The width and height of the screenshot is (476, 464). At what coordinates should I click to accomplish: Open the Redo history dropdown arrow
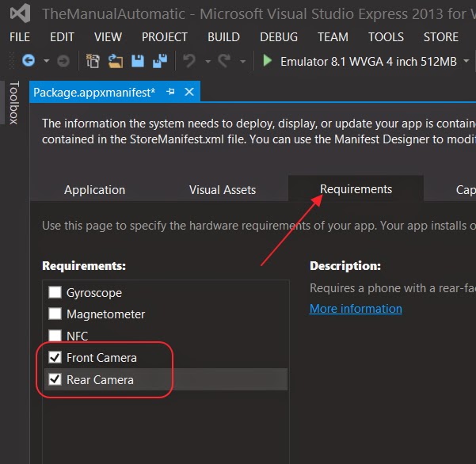click(242, 62)
